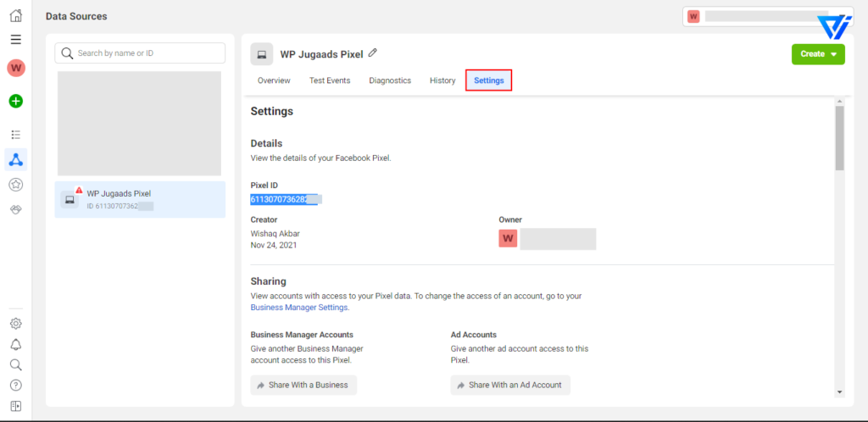
Task: Click the red W account avatar in sidebar
Action: (x=16, y=68)
